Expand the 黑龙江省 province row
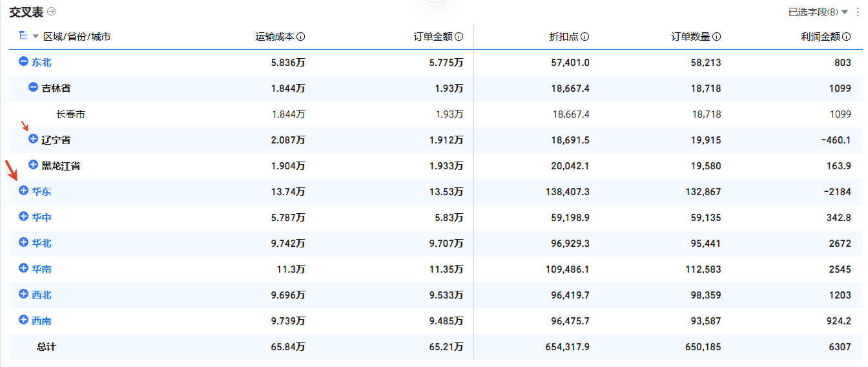Image resolution: width=868 pixels, height=367 pixels. pyautogui.click(x=34, y=165)
